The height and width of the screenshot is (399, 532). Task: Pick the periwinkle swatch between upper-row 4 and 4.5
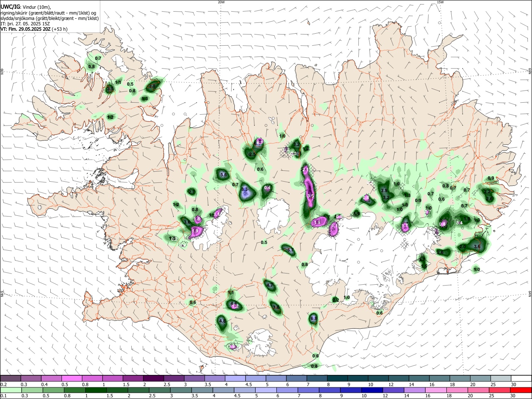click(x=235, y=378)
